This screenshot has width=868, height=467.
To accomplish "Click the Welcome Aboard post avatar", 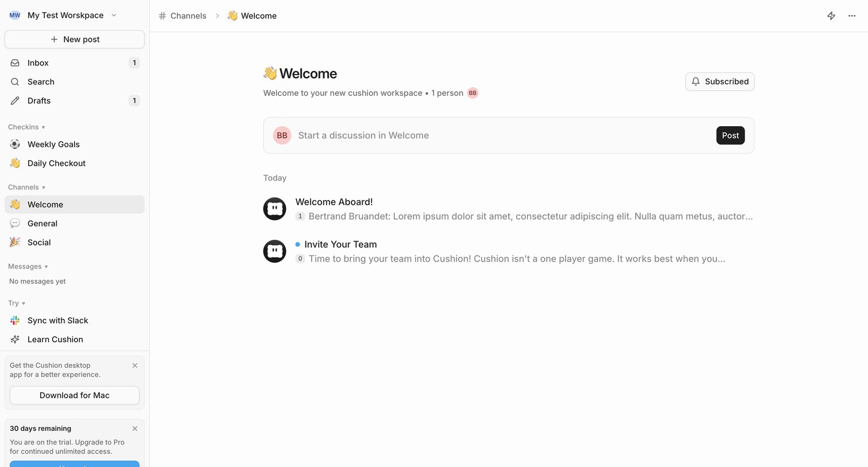I will (x=274, y=209).
